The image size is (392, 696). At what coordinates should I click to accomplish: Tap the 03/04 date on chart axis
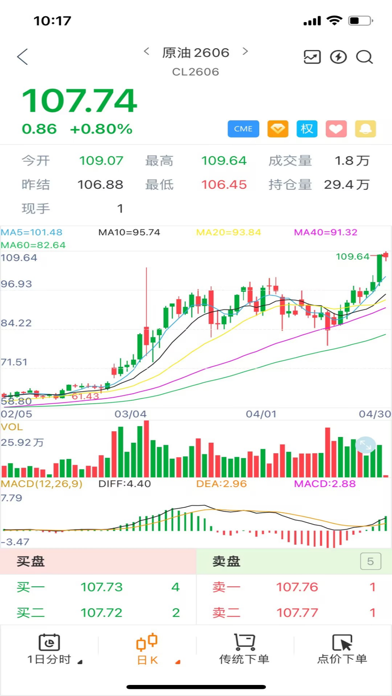click(130, 414)
